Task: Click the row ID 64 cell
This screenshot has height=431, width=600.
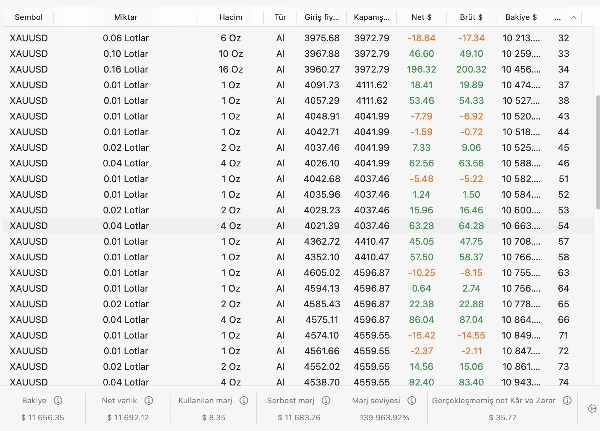Action: 563,288
